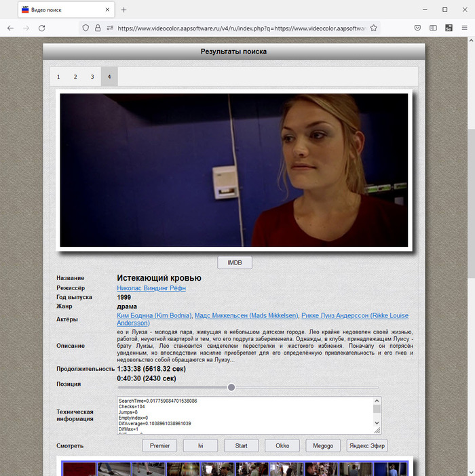Reload the current page
475x476 pixels.
[41, 28]
